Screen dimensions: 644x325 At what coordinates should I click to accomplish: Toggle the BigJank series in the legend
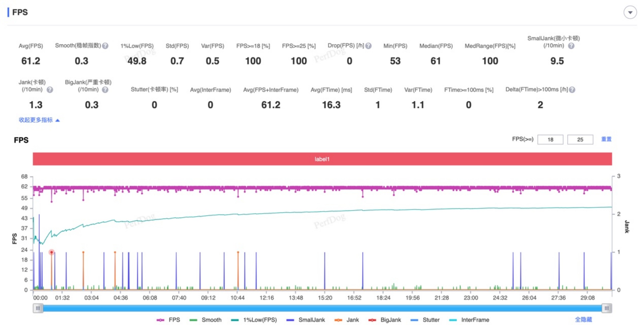384,320
